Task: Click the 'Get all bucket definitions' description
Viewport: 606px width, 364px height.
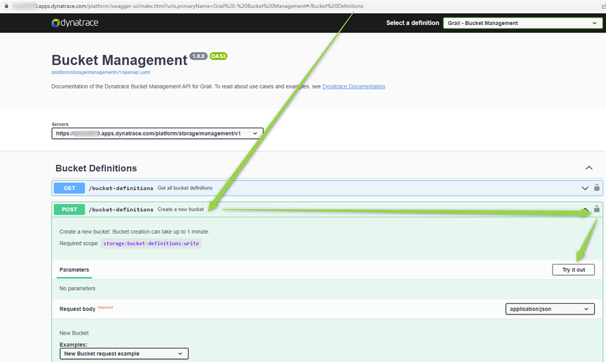Action: [x=185, y=188]
